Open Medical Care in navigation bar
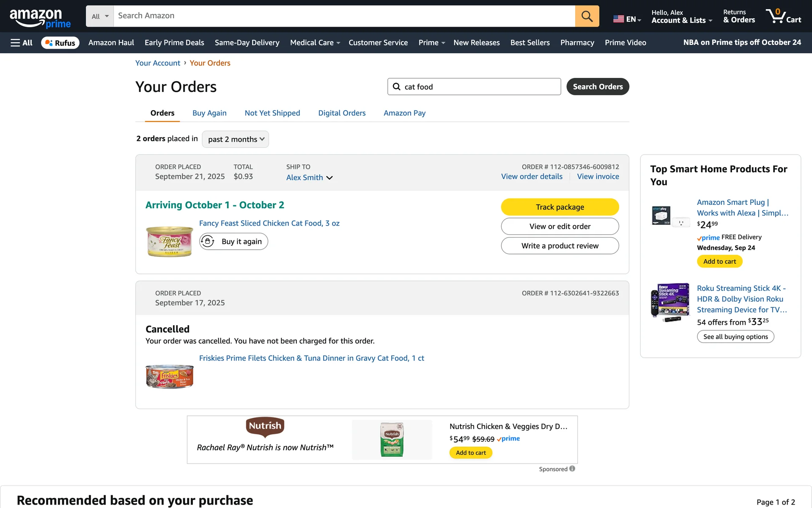Viewport: 812px width, 508px height. tap(315, 43)
